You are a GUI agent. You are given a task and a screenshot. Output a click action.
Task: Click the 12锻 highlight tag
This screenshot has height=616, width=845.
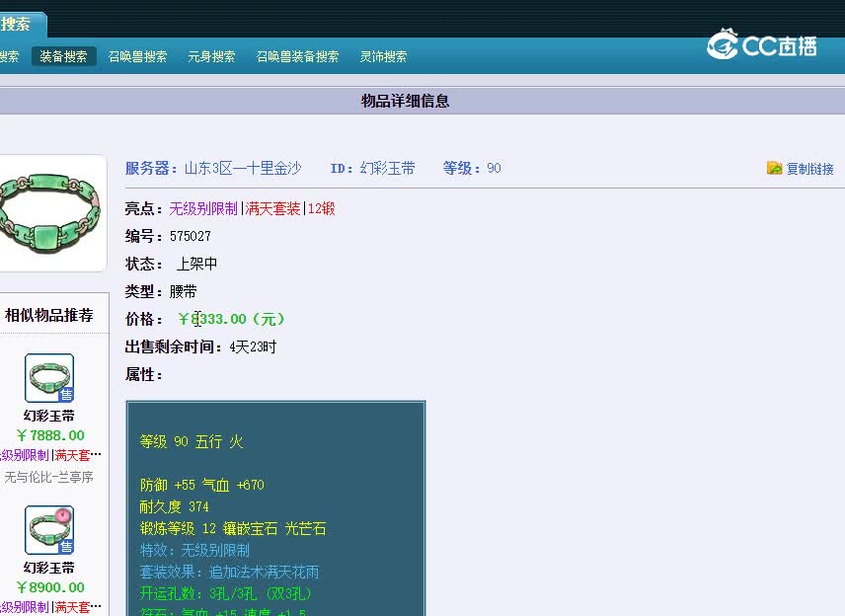click(321, 208)
